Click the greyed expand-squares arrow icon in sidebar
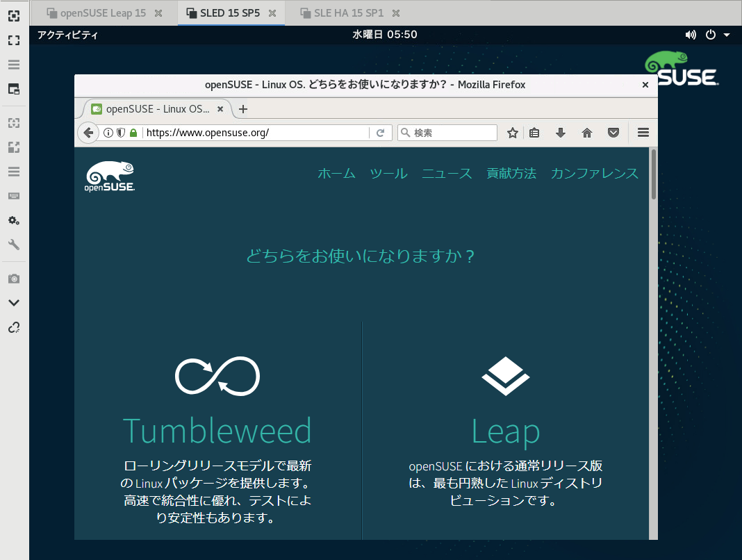 point(14,147)
